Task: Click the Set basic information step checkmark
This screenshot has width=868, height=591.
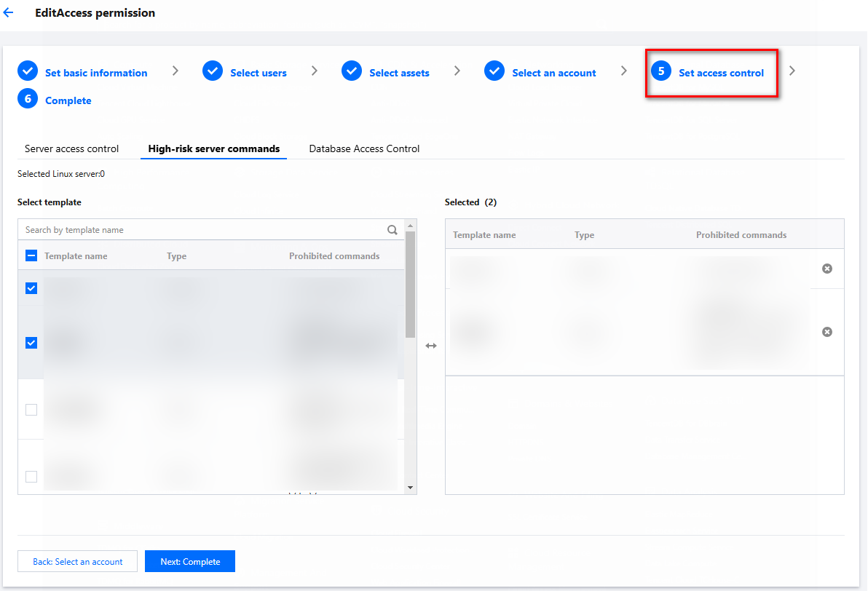Action: coord(27,71)
